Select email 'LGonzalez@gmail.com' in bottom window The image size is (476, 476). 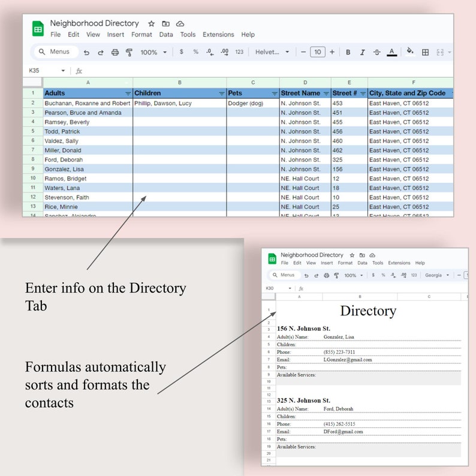[348, 360]
